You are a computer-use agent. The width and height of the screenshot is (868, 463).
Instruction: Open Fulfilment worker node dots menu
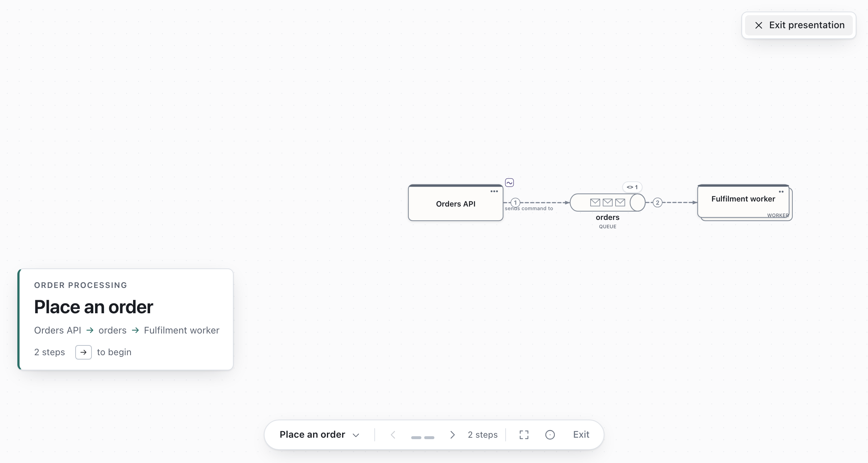pos(781,192)
